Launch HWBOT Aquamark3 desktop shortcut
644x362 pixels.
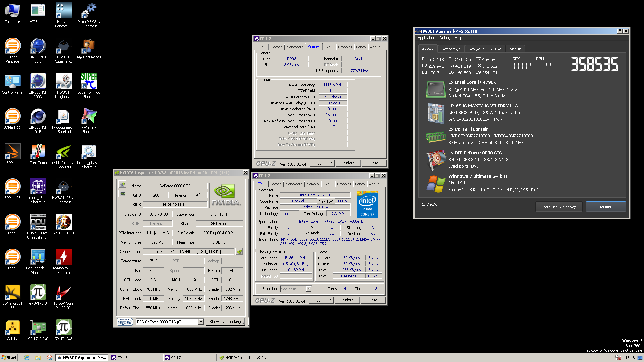coord(63,51)
